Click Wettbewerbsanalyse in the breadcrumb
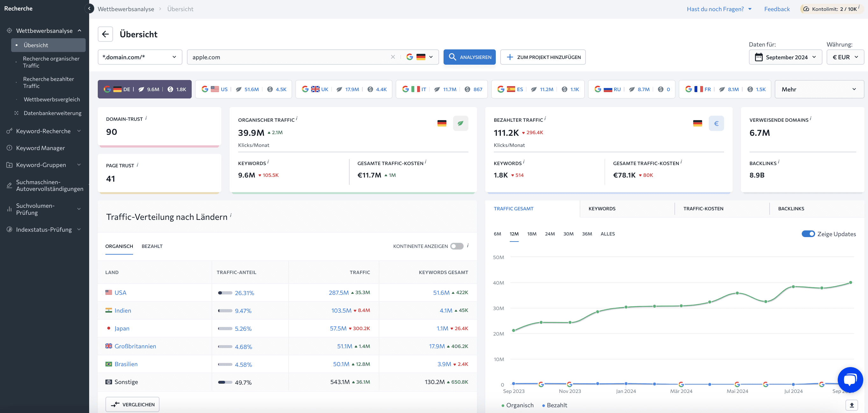The height and width of the screenshot is (413, 868). [126, 9]
